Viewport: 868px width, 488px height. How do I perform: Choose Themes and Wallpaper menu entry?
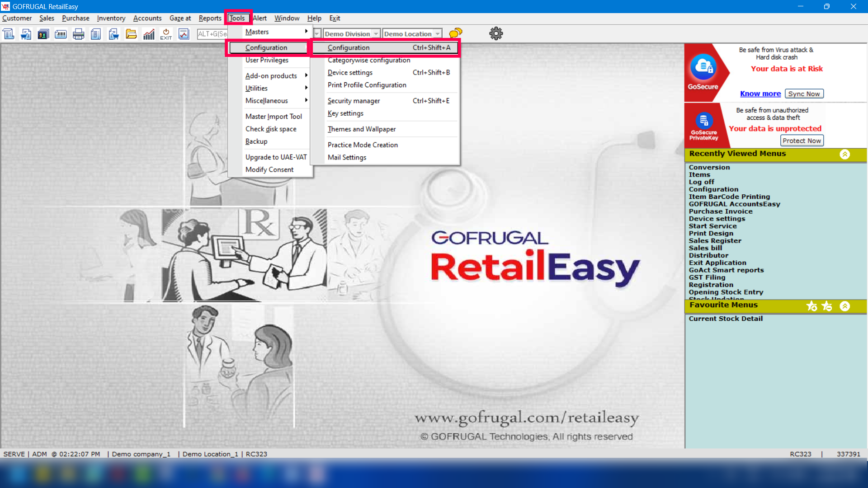click(x=361, y=129)
